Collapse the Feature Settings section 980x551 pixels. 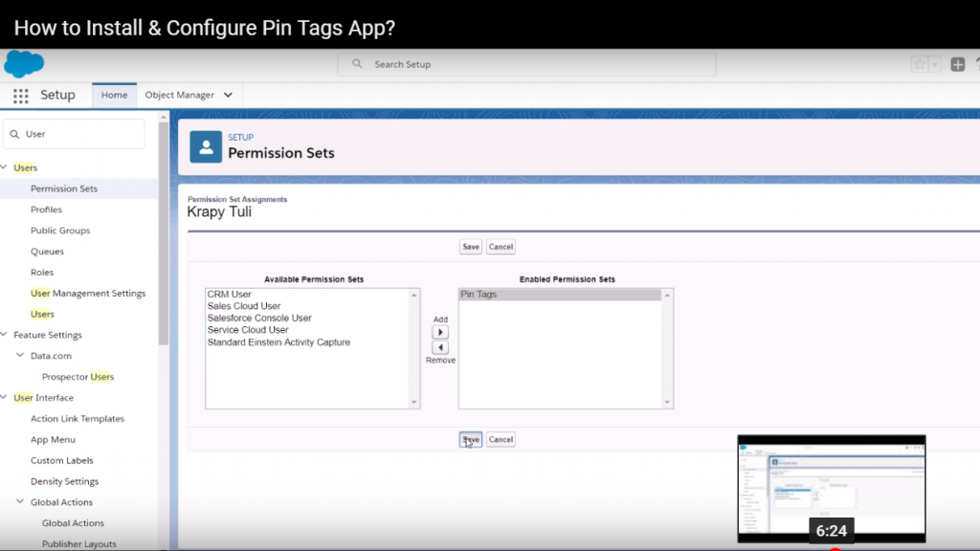[4, 334]
